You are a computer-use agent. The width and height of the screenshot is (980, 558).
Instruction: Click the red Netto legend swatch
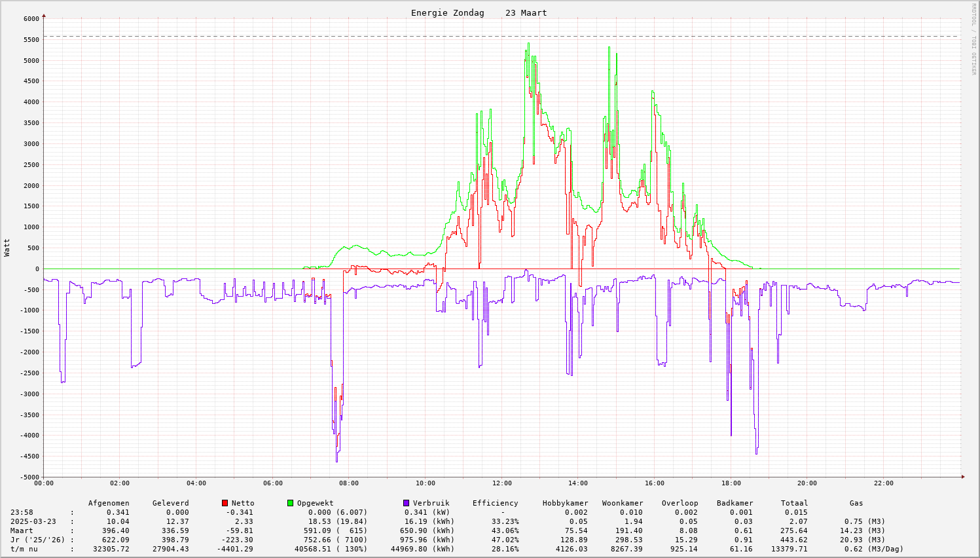tap(225, 503)
